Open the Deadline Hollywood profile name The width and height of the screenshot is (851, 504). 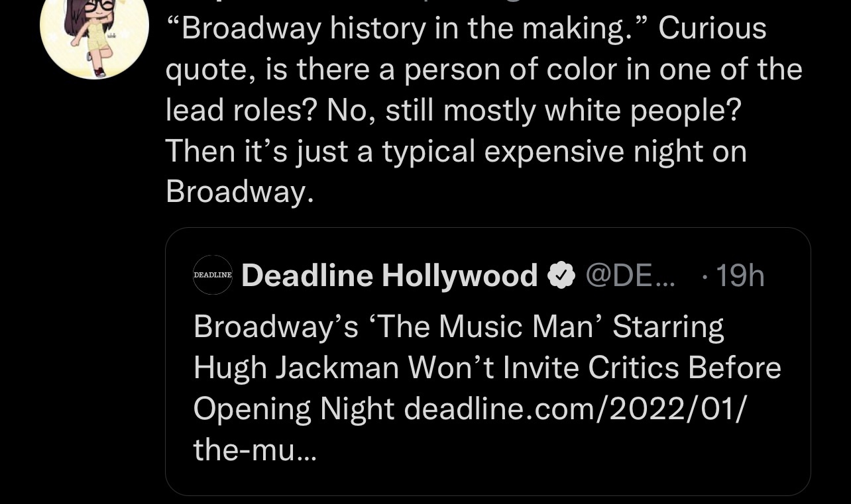(x=389, y=276)
